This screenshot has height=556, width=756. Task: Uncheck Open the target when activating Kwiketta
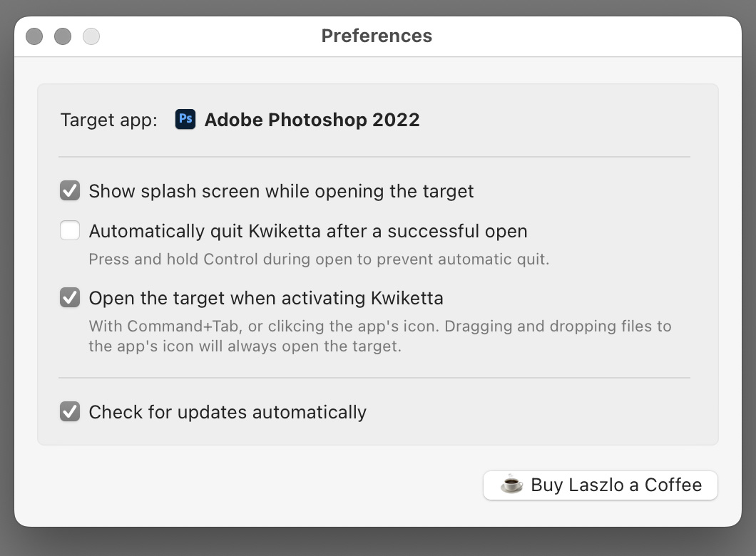pyautogui.click(x=70, y=297)
